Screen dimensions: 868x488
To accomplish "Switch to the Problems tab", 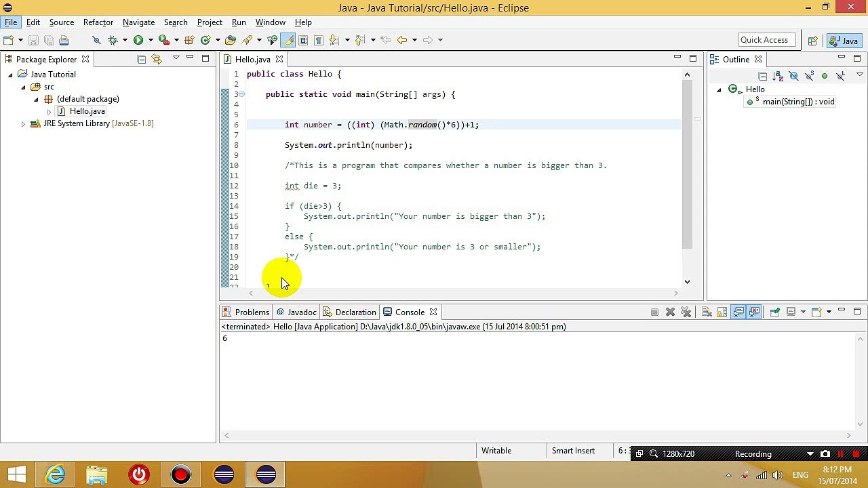I will click(x=246, y=312).
